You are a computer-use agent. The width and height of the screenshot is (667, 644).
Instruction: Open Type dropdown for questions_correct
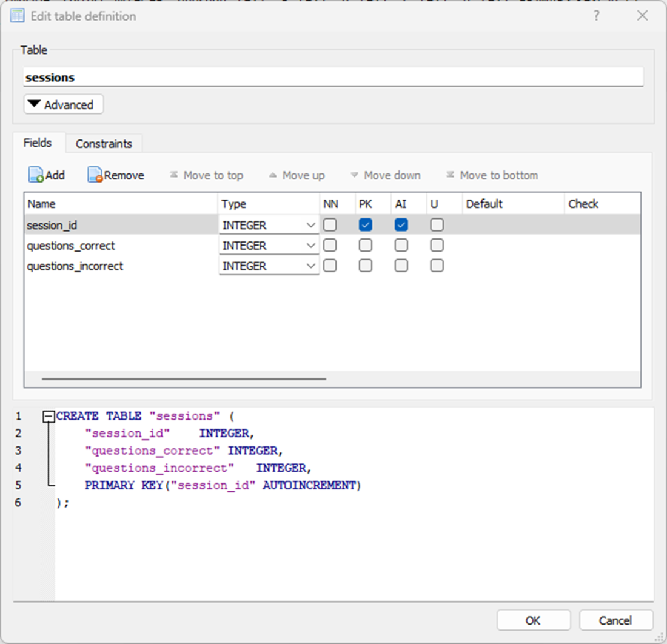[269, 246]
